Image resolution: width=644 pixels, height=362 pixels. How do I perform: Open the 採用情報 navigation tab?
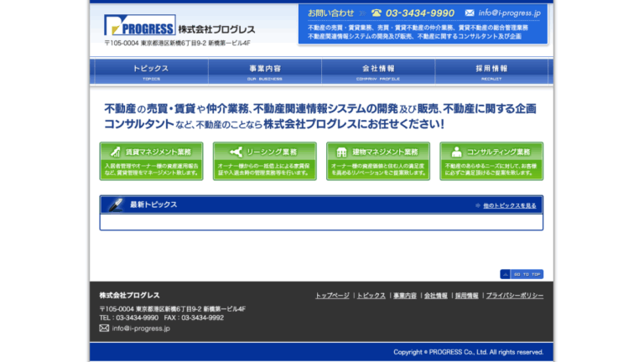[x=491, y=72]
